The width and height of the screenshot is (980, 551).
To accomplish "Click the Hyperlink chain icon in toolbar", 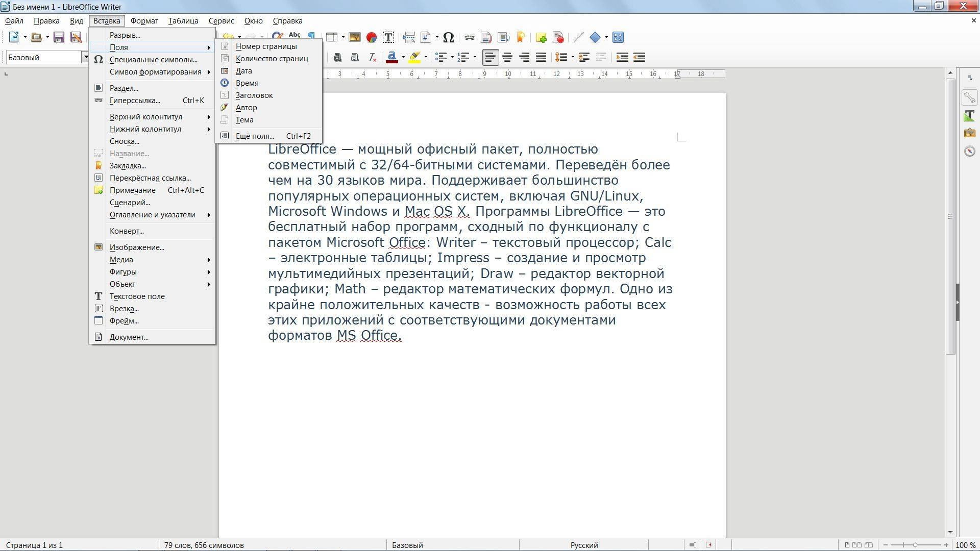I will click(x=470, y=37).
